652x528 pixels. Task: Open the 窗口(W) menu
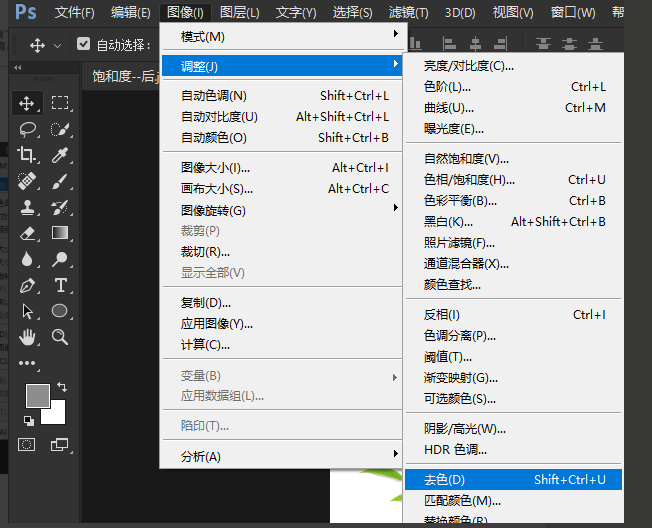click(573, 12)
